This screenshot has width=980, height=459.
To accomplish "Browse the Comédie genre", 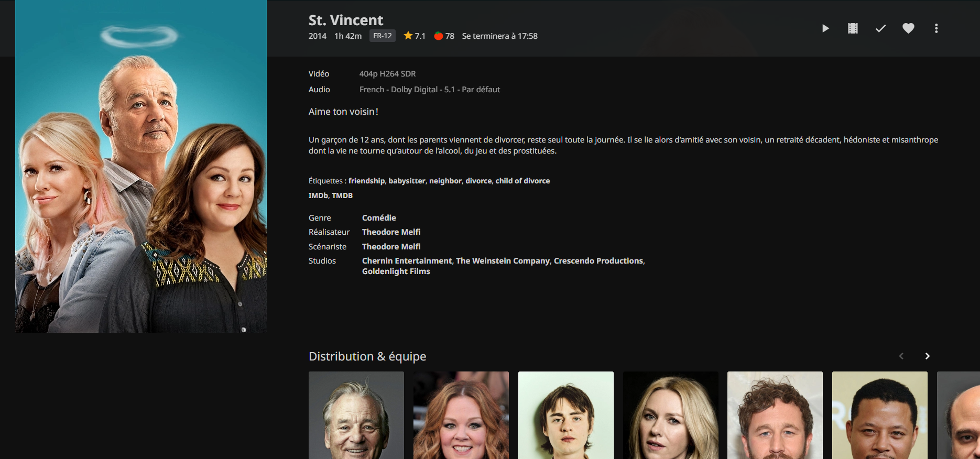I will tap(379, 218).
